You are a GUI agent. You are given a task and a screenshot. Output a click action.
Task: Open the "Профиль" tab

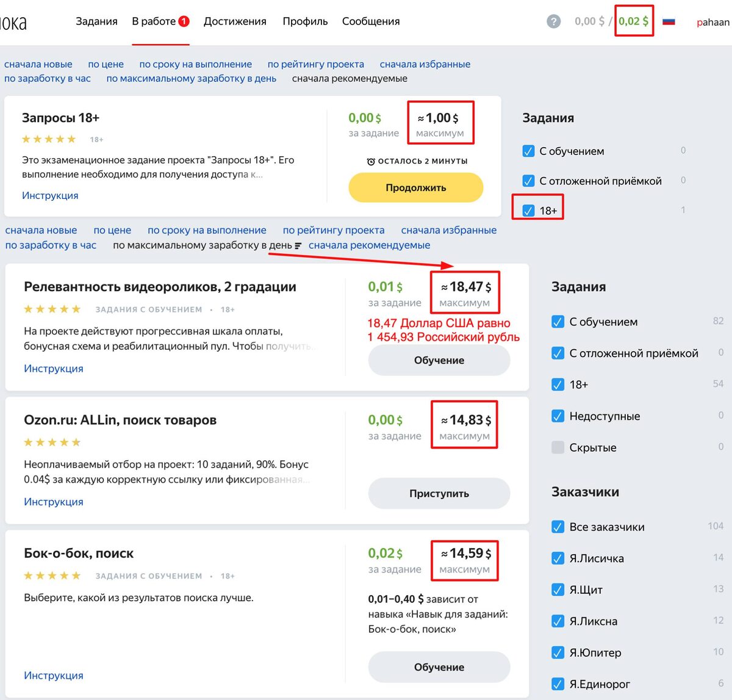click(305, 21)
